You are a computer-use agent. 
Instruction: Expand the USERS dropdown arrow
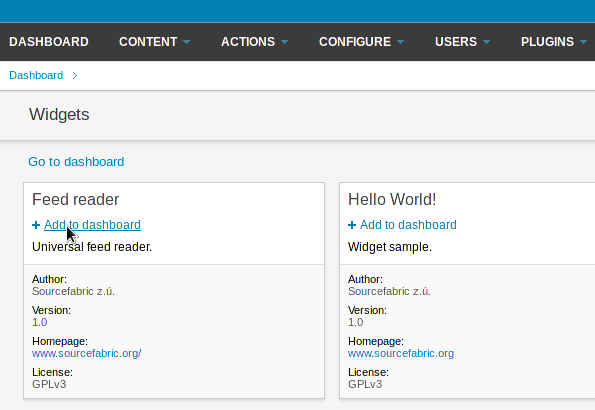pyautogui.click(x=486, y=42)
